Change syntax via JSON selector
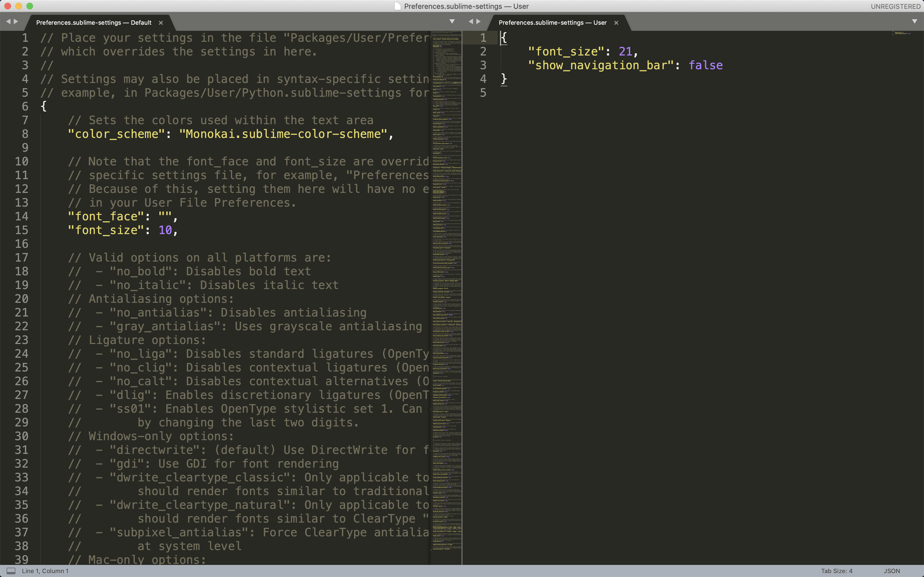Viewport: 924px width, 577px height. click(892, 571)
